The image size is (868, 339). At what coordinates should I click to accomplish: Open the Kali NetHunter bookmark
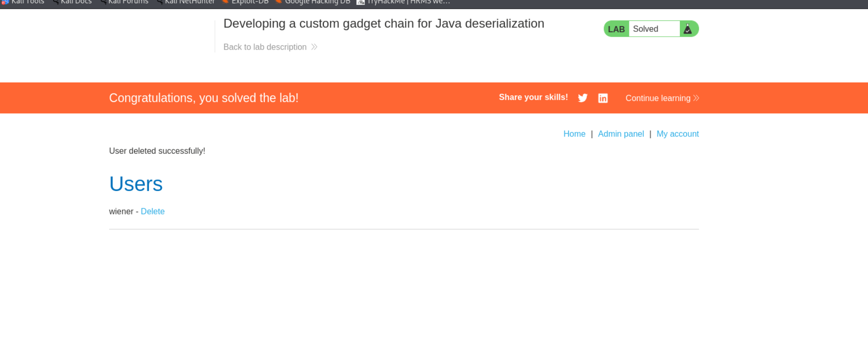(185, 2)
